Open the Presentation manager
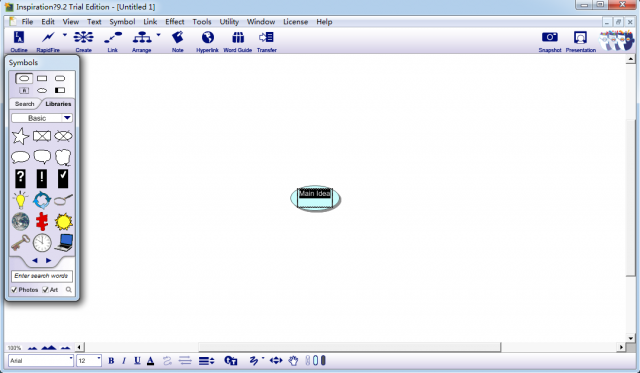 click(580, 41)
